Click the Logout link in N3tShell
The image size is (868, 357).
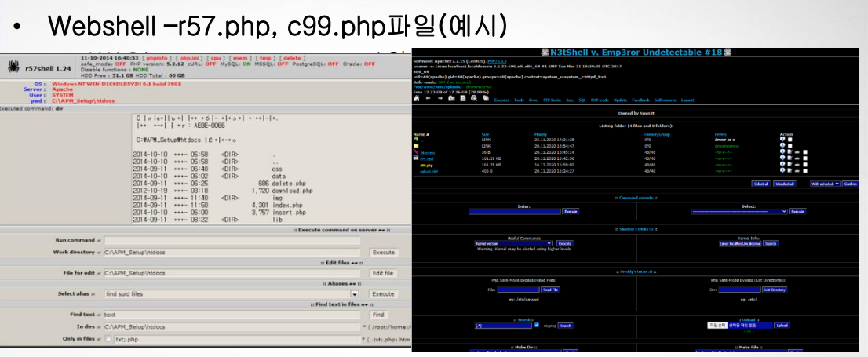(687, 100)
